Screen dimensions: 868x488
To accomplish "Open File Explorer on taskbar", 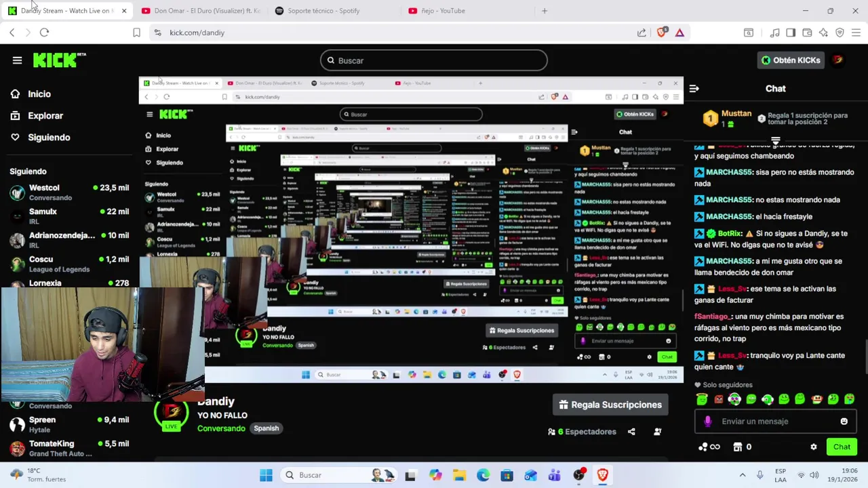I will (459, 475).
